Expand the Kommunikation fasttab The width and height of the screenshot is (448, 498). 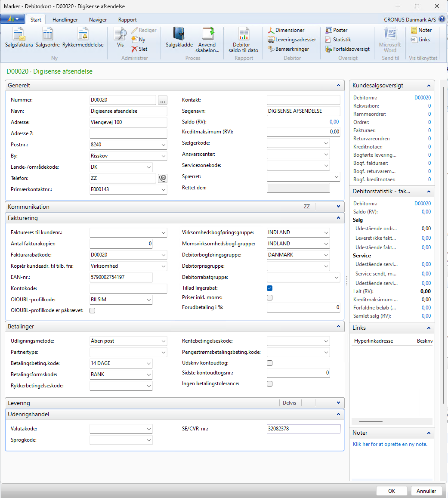pyautogui.click(x=338, y=207)
